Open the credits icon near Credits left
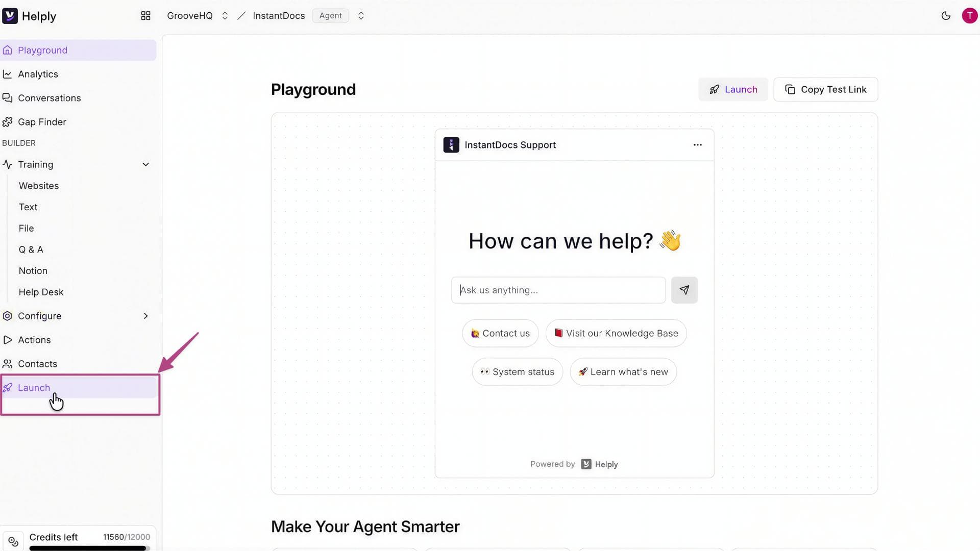Viewport: 980px width, 551px height. (x=13, y=541)
